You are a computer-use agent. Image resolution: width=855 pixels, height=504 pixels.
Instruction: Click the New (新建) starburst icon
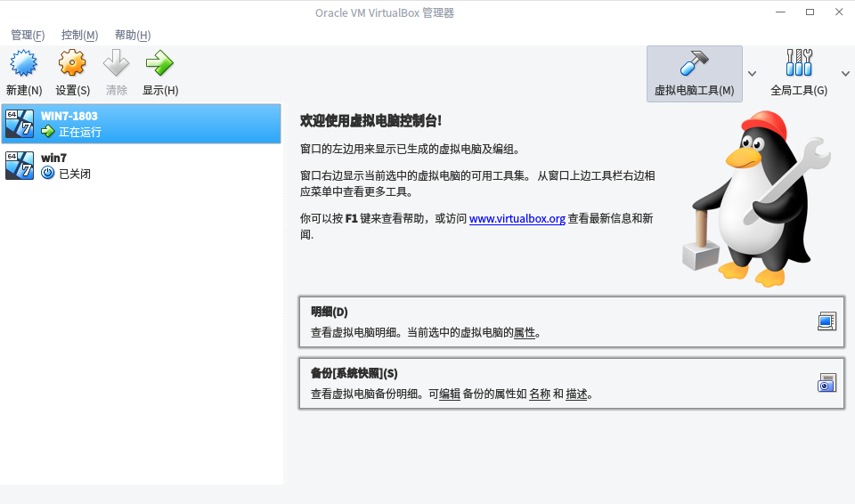point(23,63)
